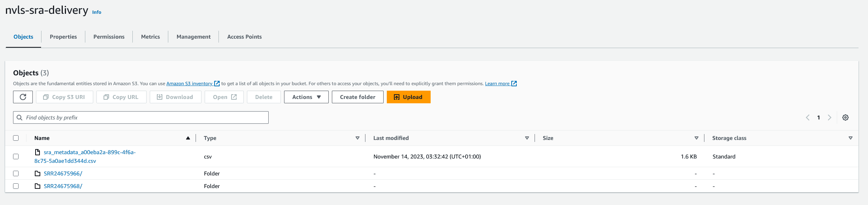This screenshot has height=205, width=868.
Task: Check the SRR24675966 folder checkbox
Action: pyautogui.click(x=16, y=173)
